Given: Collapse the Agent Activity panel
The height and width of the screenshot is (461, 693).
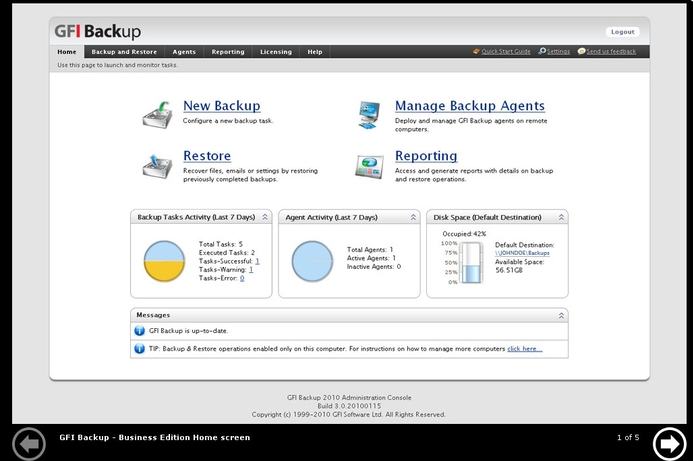Looking at the screenshot, I should tap(413, 217).
